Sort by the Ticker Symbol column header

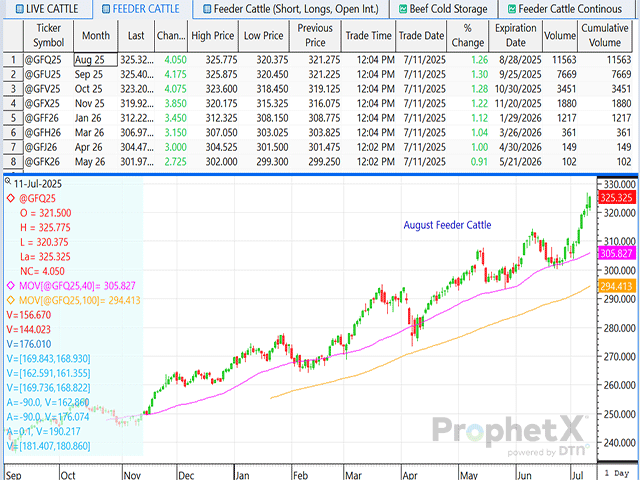pyautogui.click(x=49, y=36)
